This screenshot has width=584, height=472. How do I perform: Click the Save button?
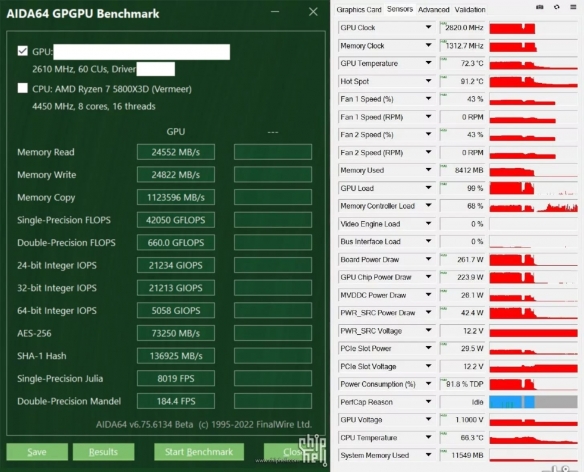click(x=37, y=452)
